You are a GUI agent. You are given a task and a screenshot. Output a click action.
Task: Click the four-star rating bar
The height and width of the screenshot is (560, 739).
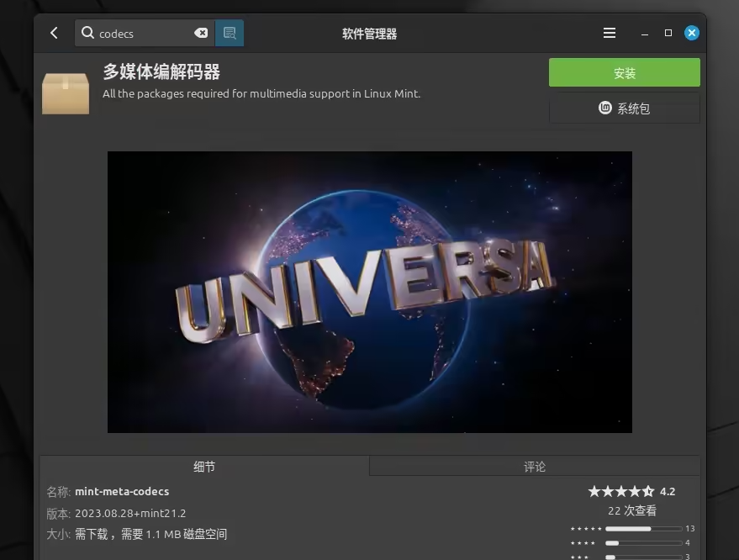click(643, 543)
